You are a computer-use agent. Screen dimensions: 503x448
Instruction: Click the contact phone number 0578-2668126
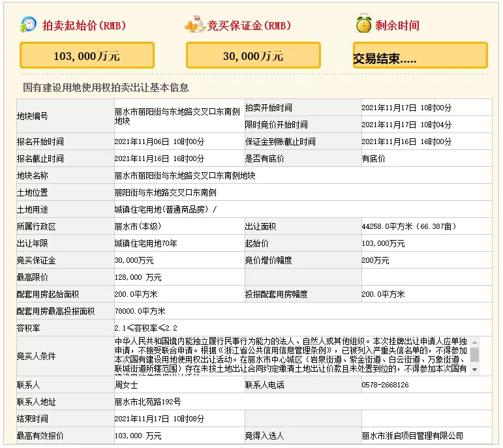coord(385,385)
